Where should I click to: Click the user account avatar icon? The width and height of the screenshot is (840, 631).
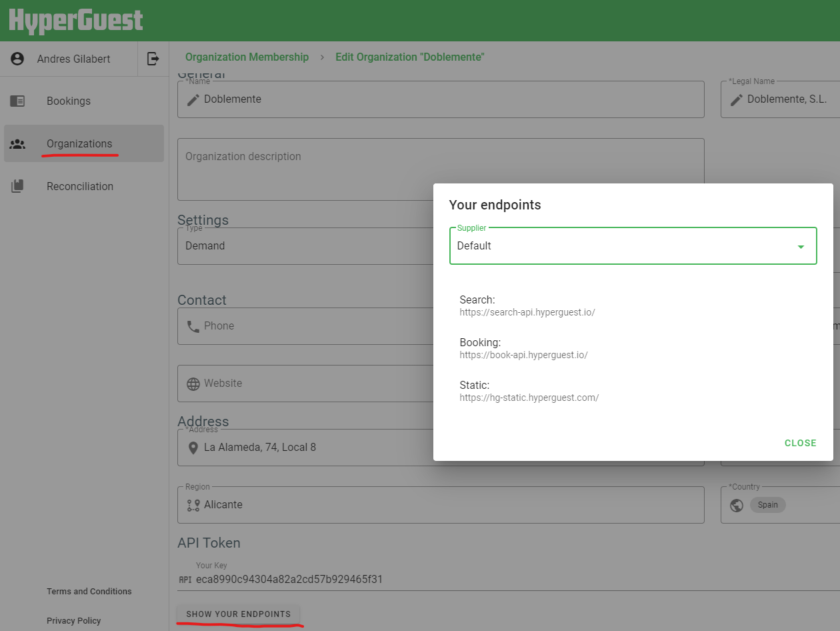pyautogui.click(x=18, y=59)
